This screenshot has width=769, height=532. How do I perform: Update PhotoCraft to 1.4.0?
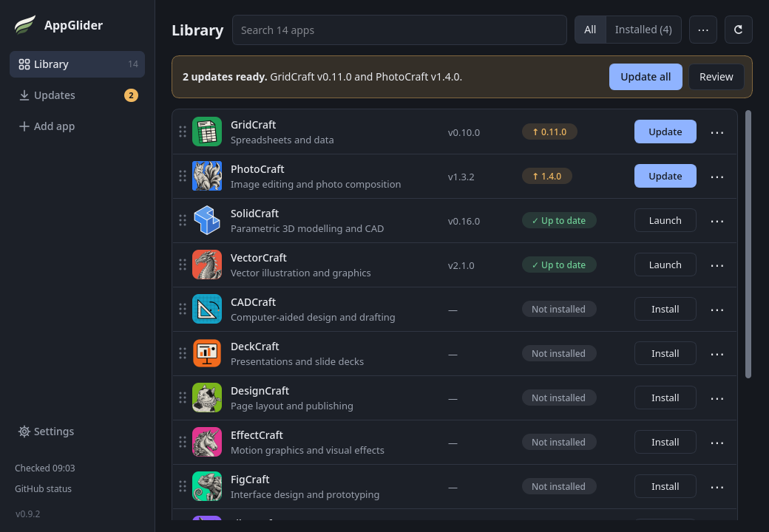click(x=665, y=176)
